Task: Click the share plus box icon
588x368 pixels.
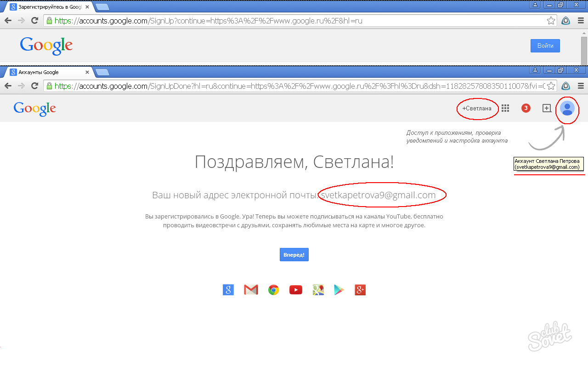Action: (547, 108)
